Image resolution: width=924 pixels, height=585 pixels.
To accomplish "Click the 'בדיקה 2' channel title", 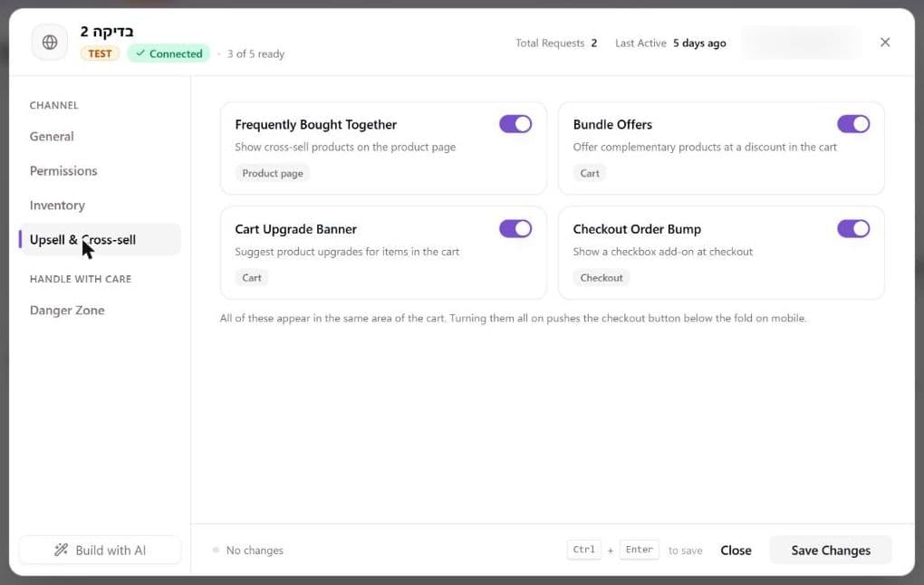I will tap(107, 31).
